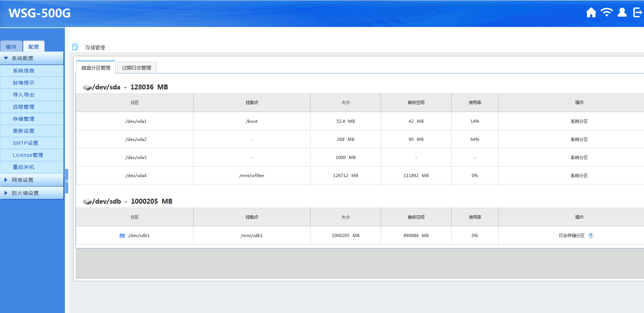Image resolution: width=644 pixels, height=313 pixels.
Task: Click the home icon in the header
Action: tap(591, 13)
